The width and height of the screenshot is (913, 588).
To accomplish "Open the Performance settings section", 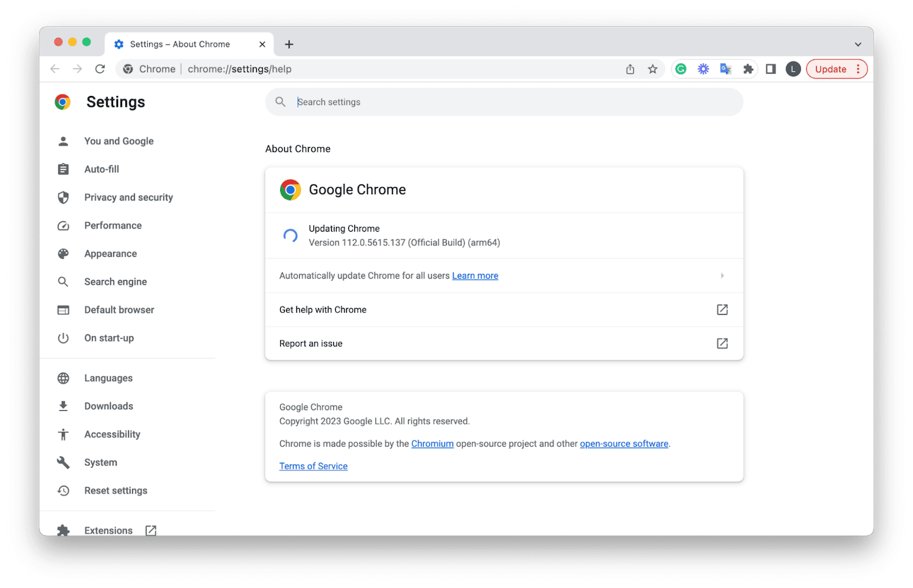I will point(112,225).
